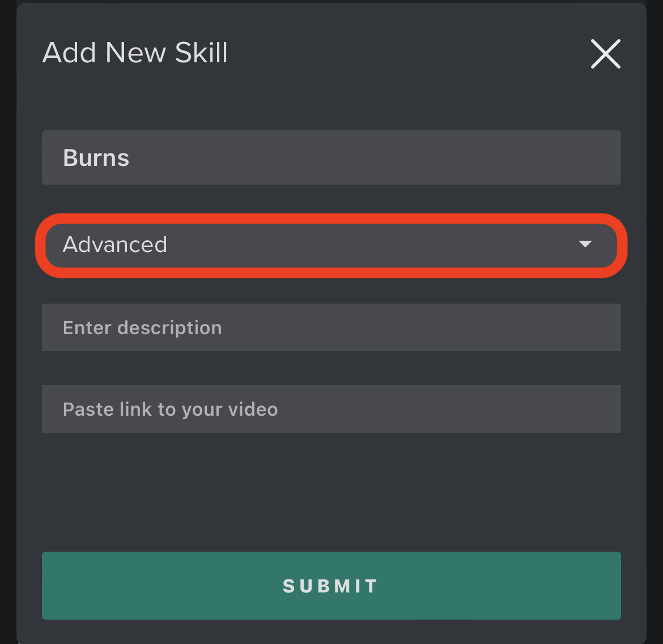
Task: Click the caret arrow in Advanced selector
Action: (585, 244)
